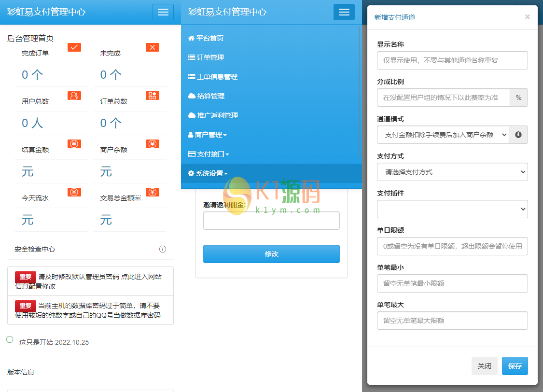The height and width of the screenshot is (392, 543).
Task: Click the yen icon beside 结算金额
Action: 74,144
